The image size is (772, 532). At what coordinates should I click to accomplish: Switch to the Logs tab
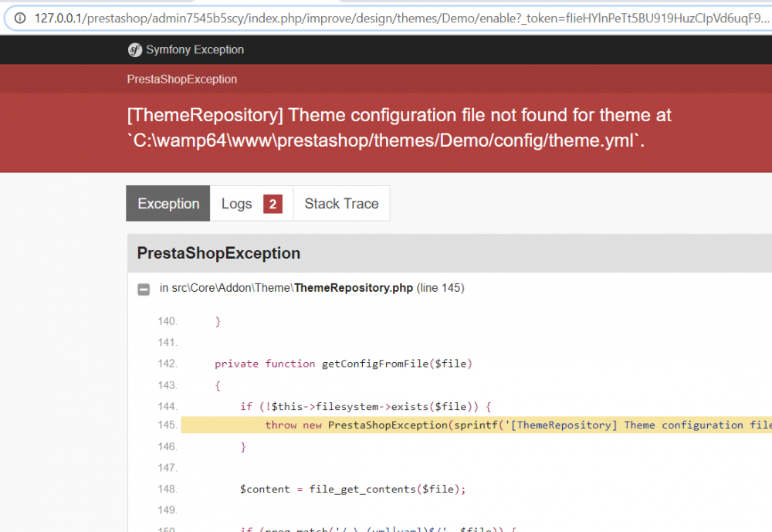(237, 204)
